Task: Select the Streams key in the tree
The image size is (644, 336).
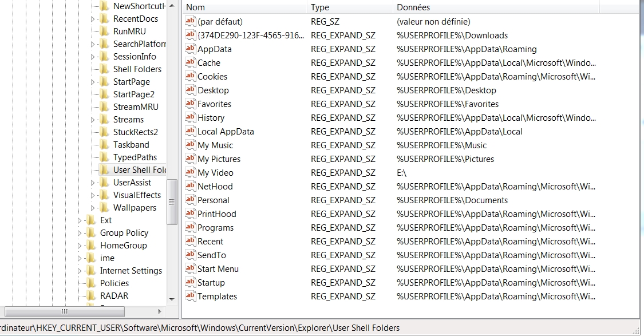Action: click(129, 119)
